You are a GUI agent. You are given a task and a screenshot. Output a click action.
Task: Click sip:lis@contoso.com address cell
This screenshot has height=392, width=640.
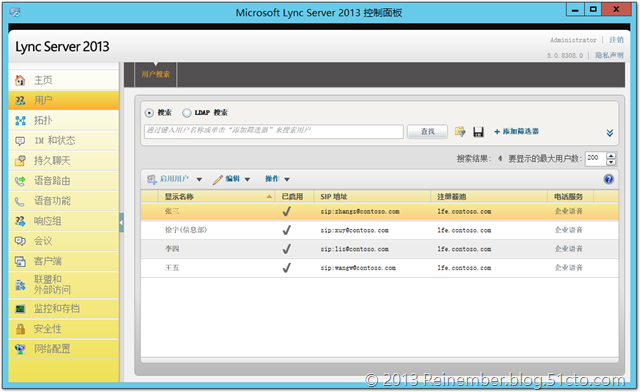tap(354, 249)
